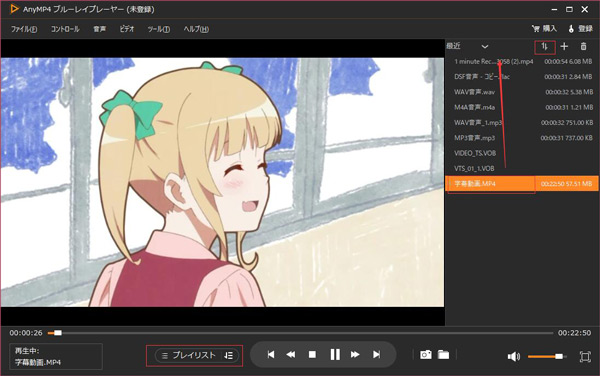Go back to the previous file
This screenshot has width=600, height=376.
[271, 355]
